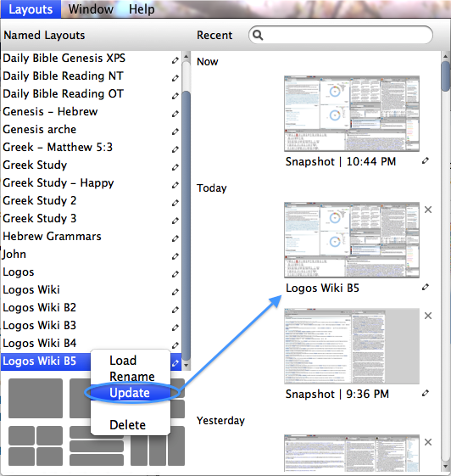
Task: Select the Logos layout row
Action: click(x=91, y=272)
